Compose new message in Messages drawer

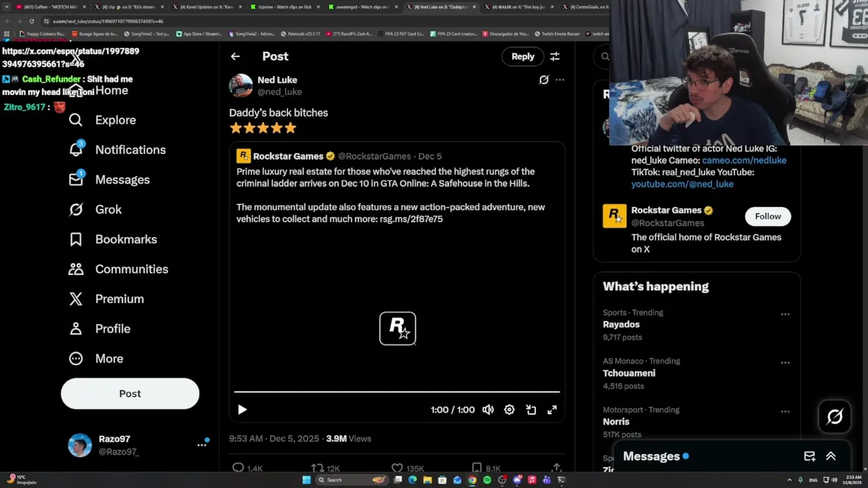pos(810,456)
